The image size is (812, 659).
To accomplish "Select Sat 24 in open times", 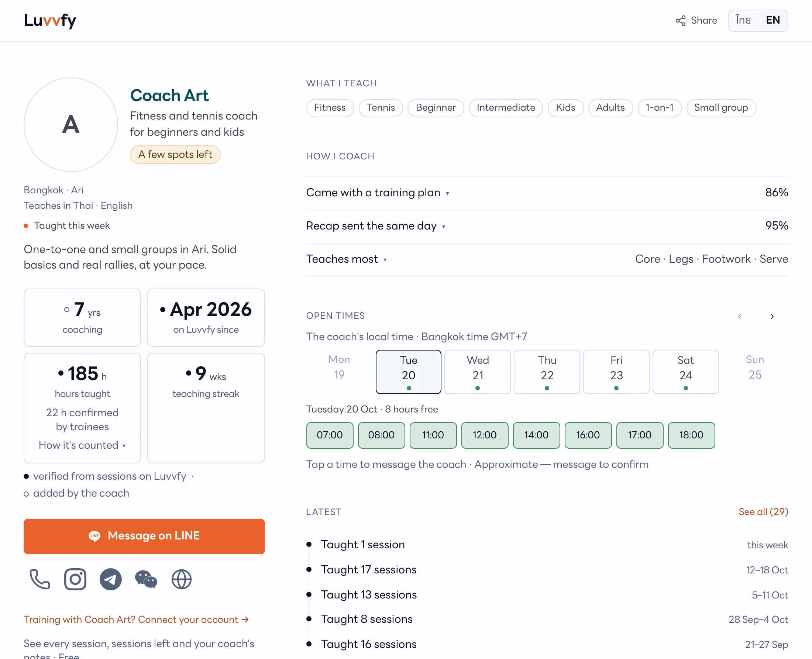I will 686,372.
